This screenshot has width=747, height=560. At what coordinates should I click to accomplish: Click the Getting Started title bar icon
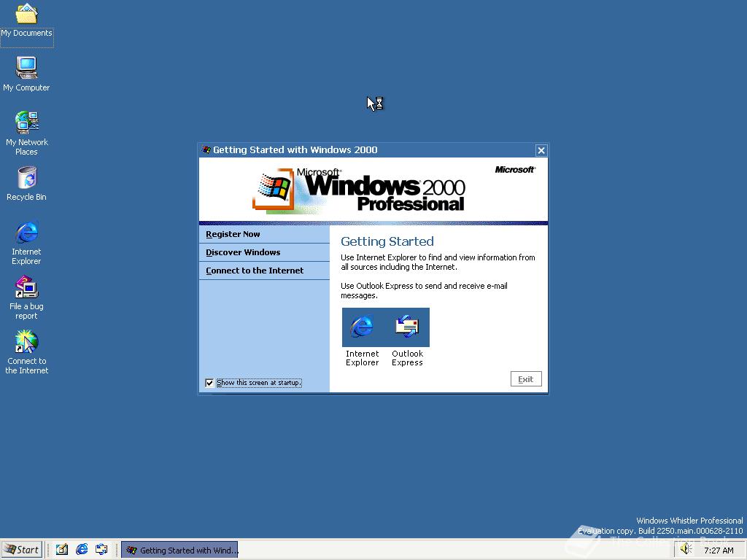[206, 150]
